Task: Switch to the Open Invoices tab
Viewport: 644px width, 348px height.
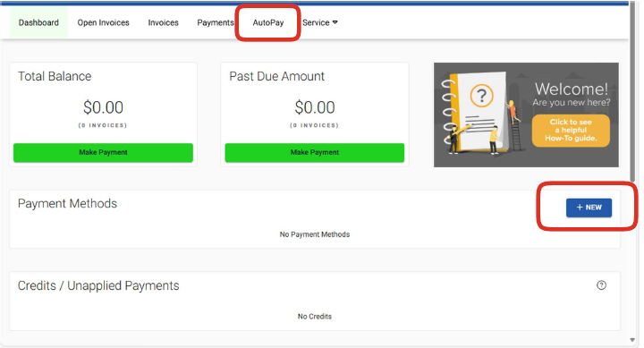Action: [103, 22]
